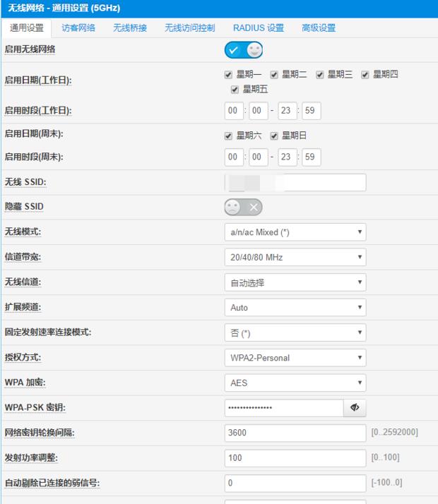Go to the 高级设置 tab

tap(319, 28)
